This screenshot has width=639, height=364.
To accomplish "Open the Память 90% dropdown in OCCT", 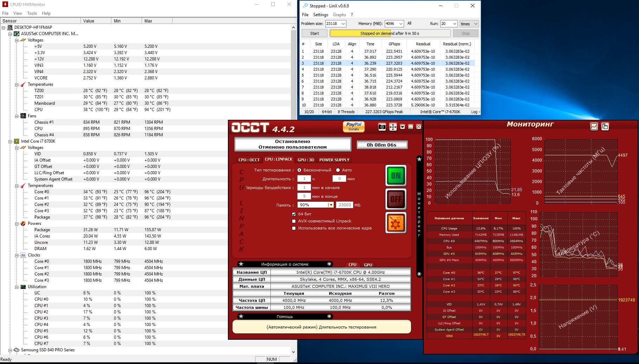I will coord(331,205).
